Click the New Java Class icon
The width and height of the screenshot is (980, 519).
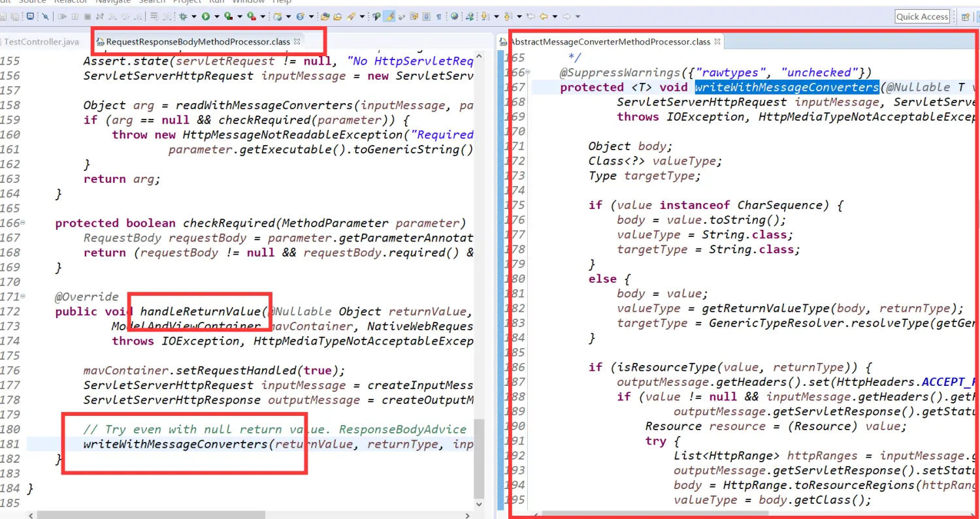tap(301, 16)
